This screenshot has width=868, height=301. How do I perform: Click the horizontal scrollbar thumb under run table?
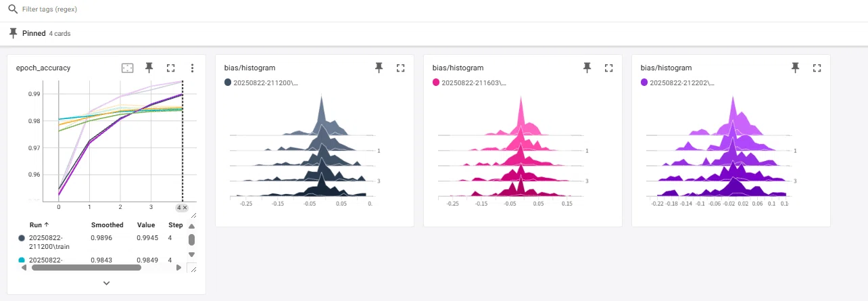click(x=87, y=268)
